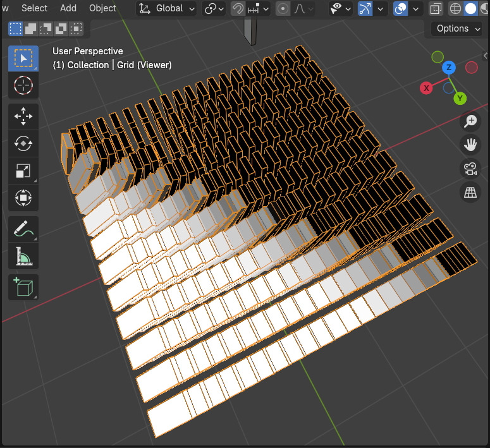The width and height of the screenshot is (490, 448).
Task: Toggle show overlays button
Action: point(400,9)
